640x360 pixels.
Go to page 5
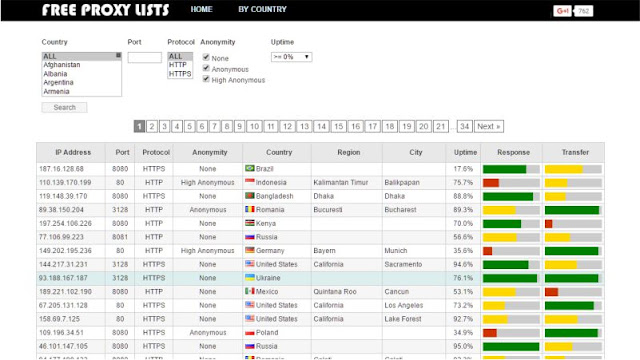[x=189, y=127]
